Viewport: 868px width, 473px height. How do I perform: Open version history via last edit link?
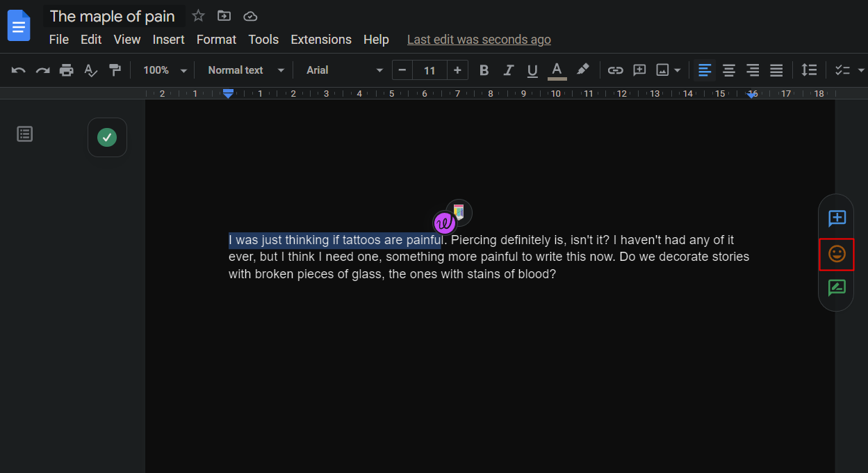[479, 40]
